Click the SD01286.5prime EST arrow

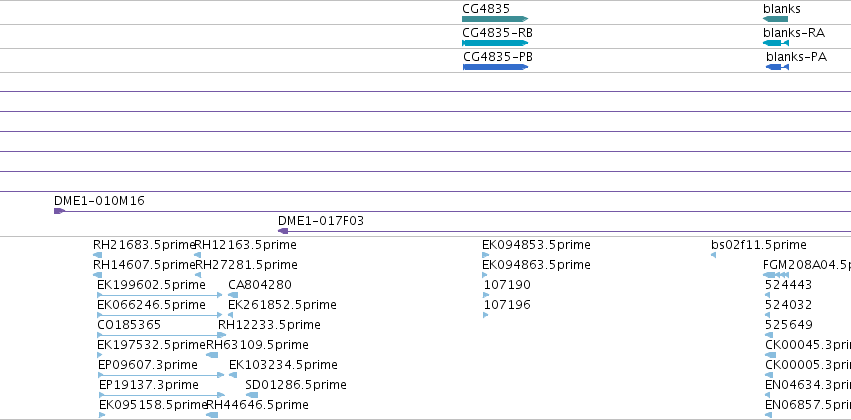point(252,395)
